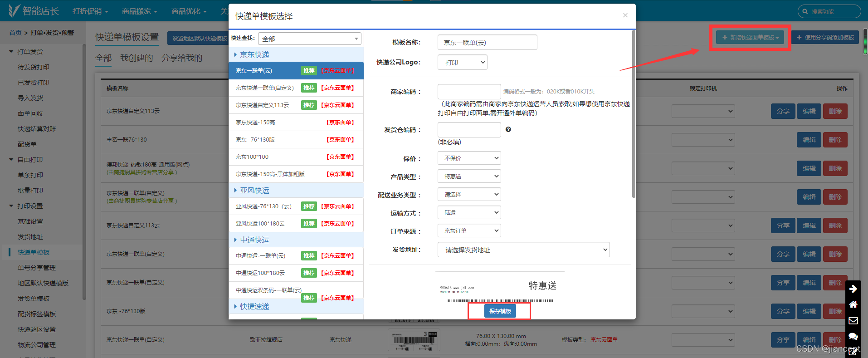868x358 pixels.
Task: Open the 快速查找 全部 dropdown
Action: [x=310, y=39]
